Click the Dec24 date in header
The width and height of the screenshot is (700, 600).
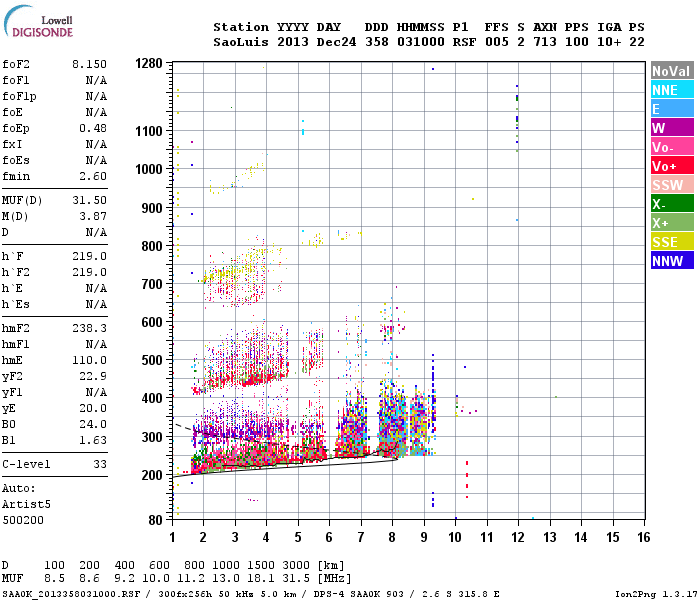[x=336, y=42]
